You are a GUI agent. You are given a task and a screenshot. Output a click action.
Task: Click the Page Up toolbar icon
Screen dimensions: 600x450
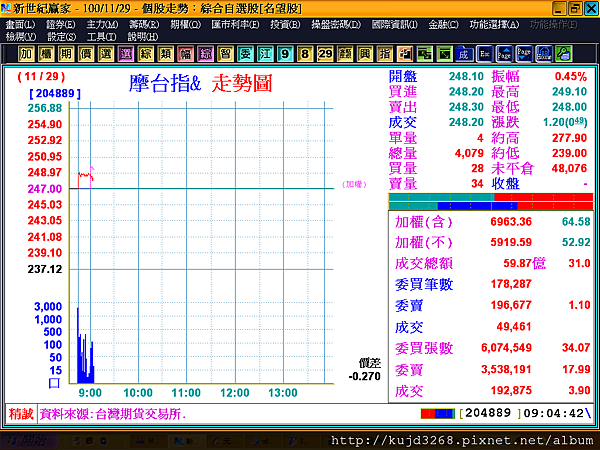(x=504, y=54)
